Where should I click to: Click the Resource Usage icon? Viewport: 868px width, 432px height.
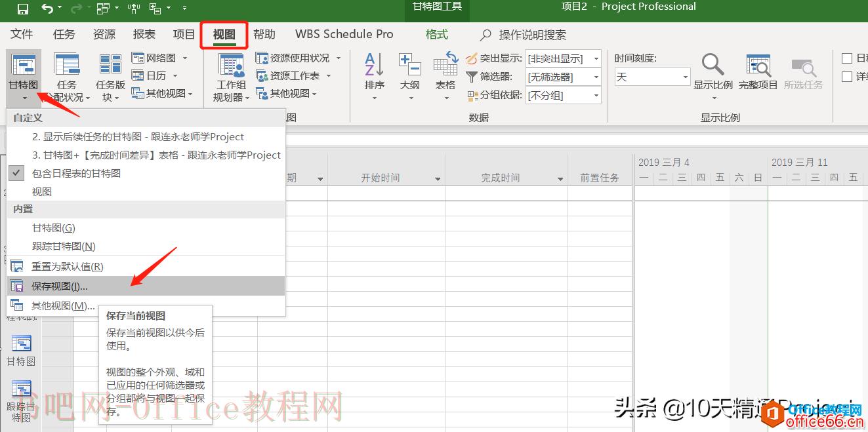[262, 58]
